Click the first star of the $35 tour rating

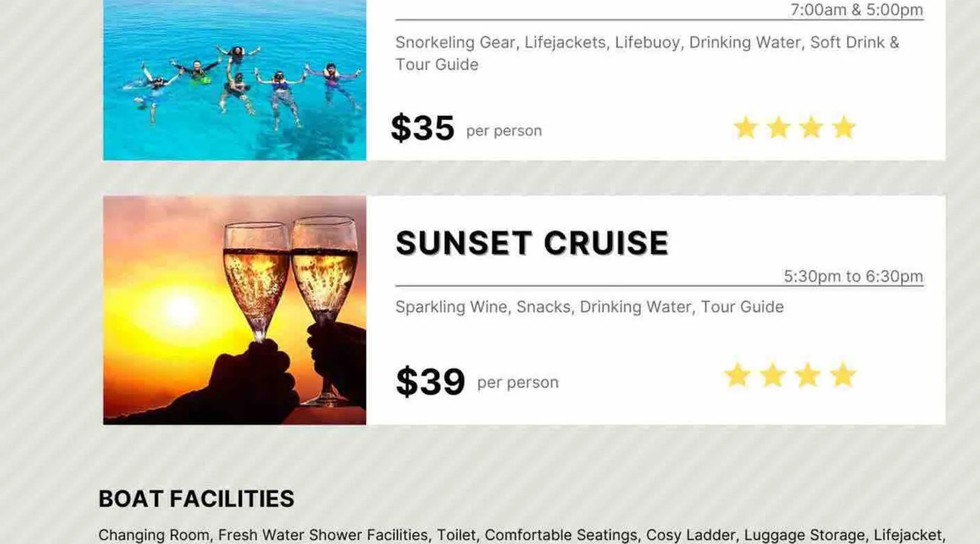coord(746,128)
